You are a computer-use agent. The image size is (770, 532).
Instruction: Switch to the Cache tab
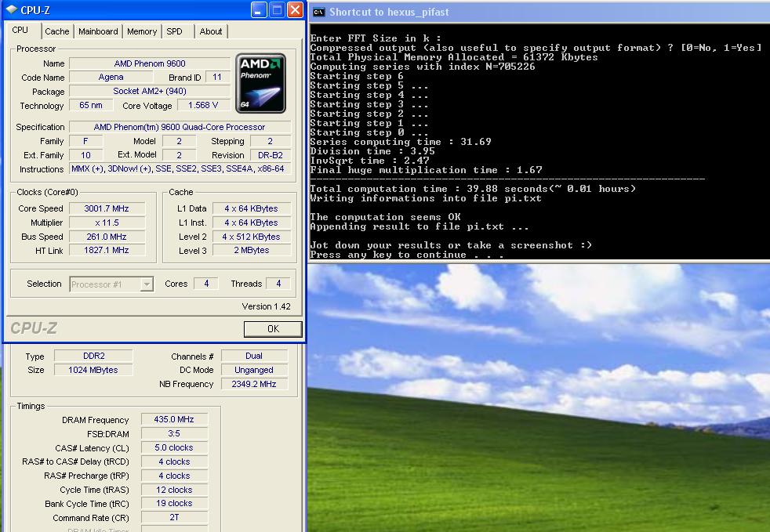click(x=57, y=31)
